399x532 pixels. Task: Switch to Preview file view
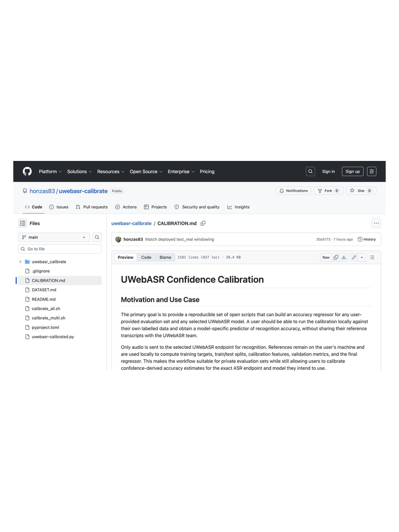125,257
